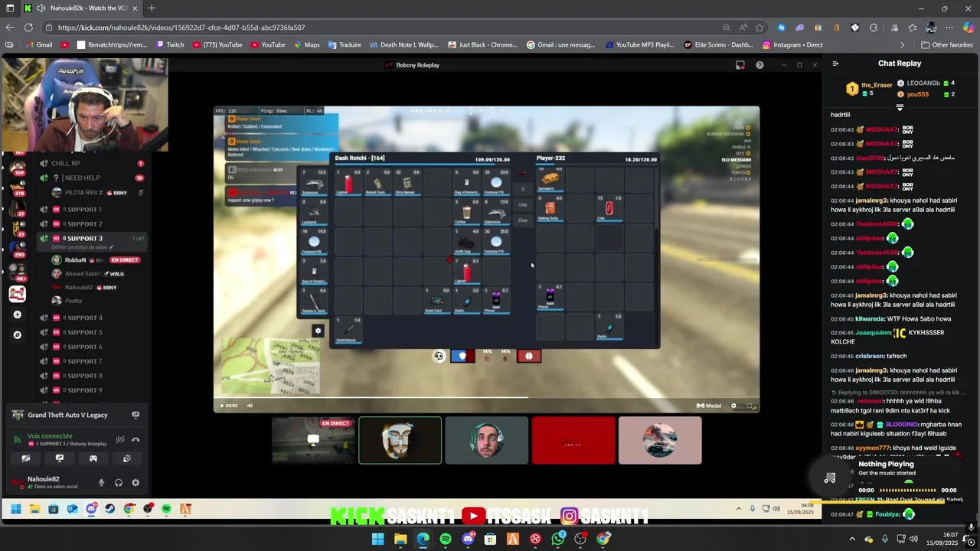This screenshot has width=980, height=551.
Task: Add a server with the plus icon
Action: point(18,315)
